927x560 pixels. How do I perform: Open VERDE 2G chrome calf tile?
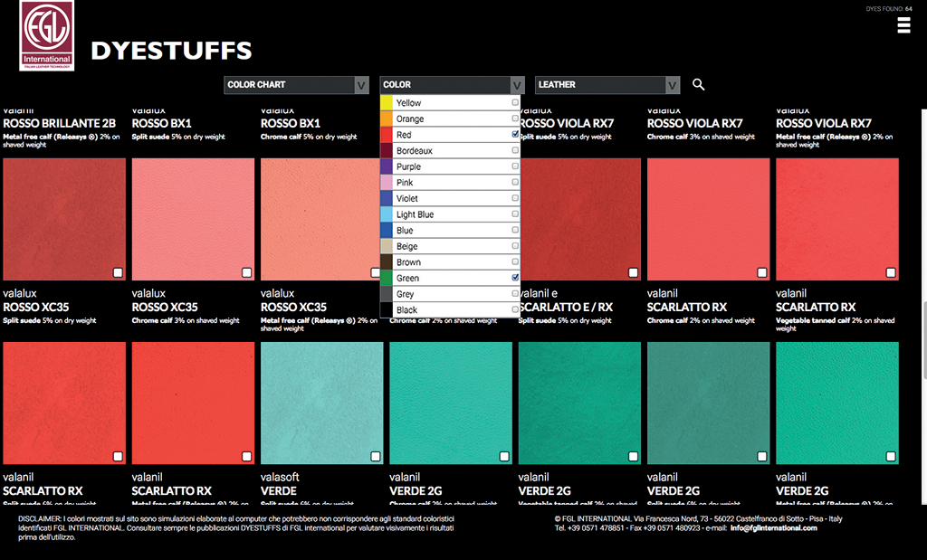(x=451, y=403)
